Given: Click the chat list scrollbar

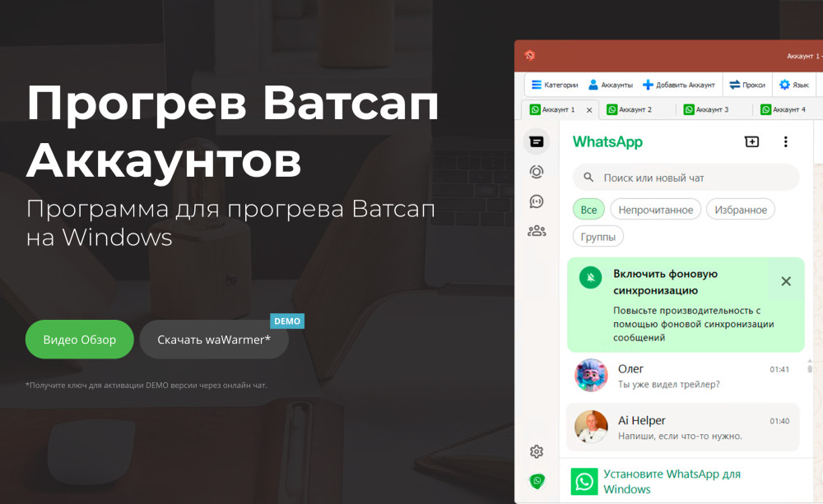Looking at the screenshot, I should [x=810, y=368].
